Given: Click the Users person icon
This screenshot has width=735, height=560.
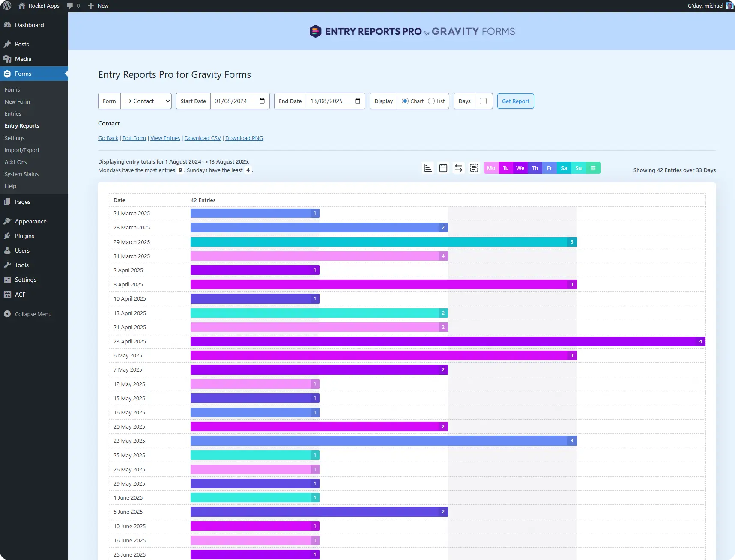Looking at the screenshot, I should pyautogui.click(x=7, y=250).
